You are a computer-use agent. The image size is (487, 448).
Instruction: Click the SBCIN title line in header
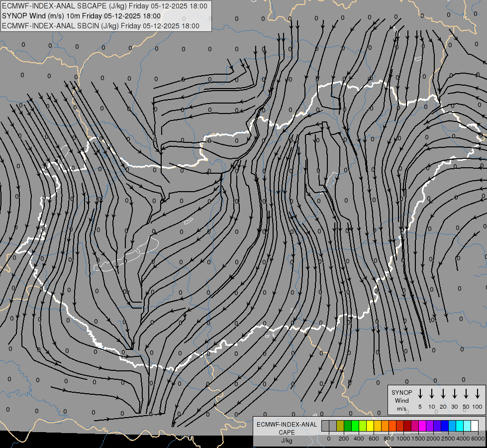[100, 26]
